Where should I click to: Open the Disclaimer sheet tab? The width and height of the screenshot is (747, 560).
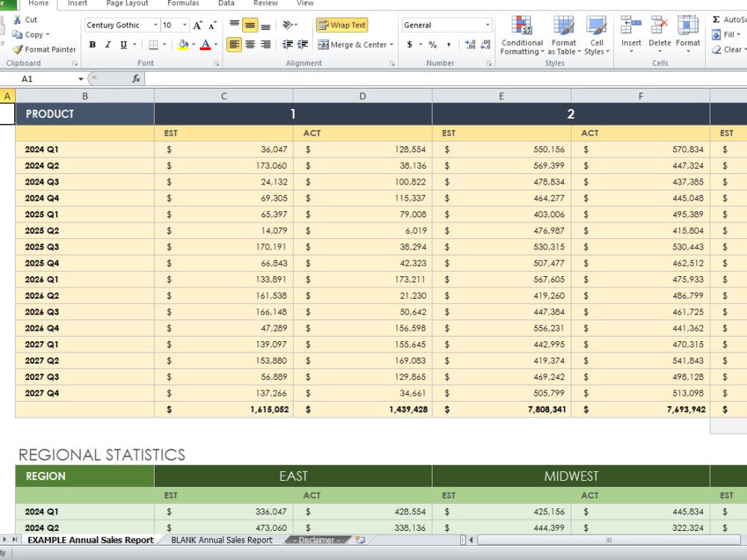coord(316,540)
